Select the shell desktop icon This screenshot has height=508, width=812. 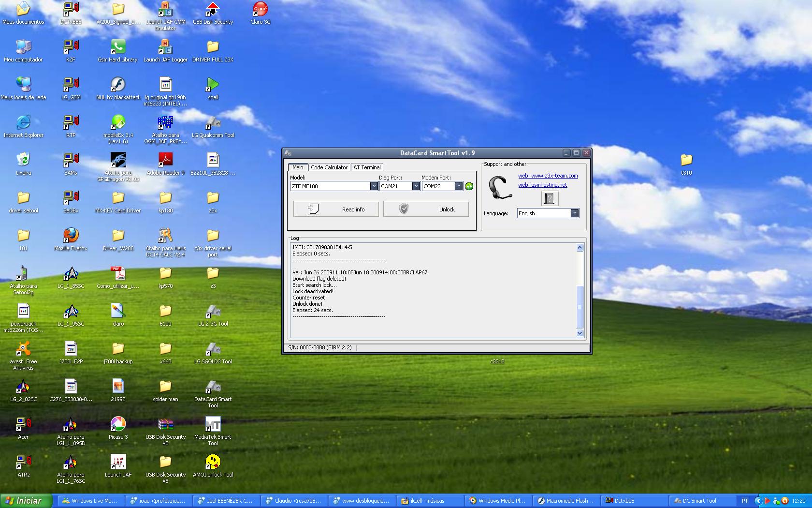tap(213, 89)
